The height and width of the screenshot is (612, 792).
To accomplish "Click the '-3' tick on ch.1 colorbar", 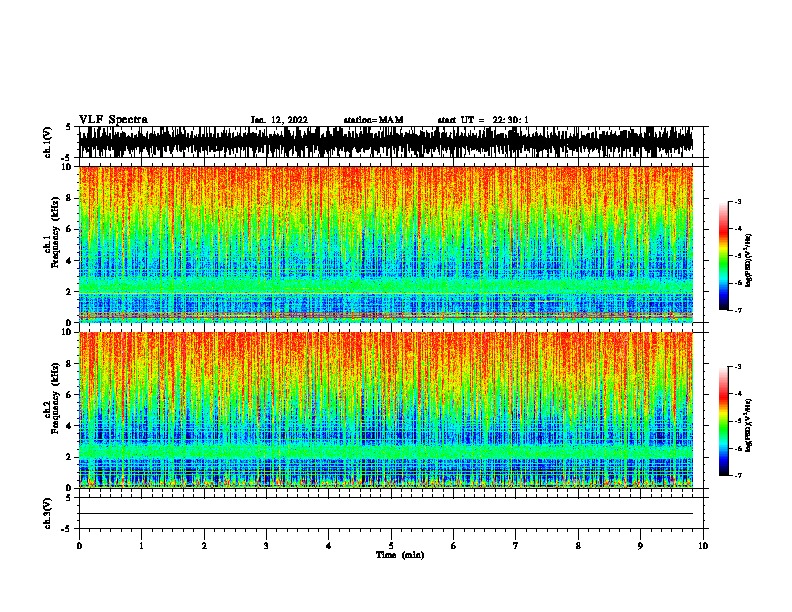I will coord(738,202).
